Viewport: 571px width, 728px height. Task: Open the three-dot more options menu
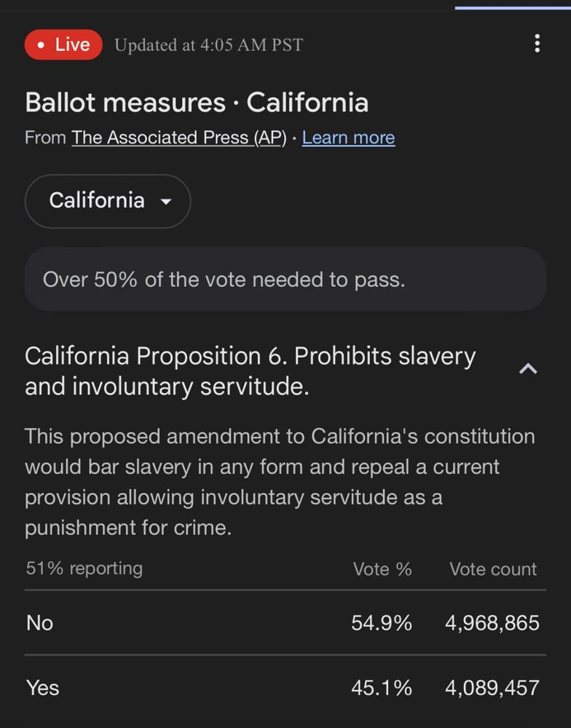click(x=537, y=44)
